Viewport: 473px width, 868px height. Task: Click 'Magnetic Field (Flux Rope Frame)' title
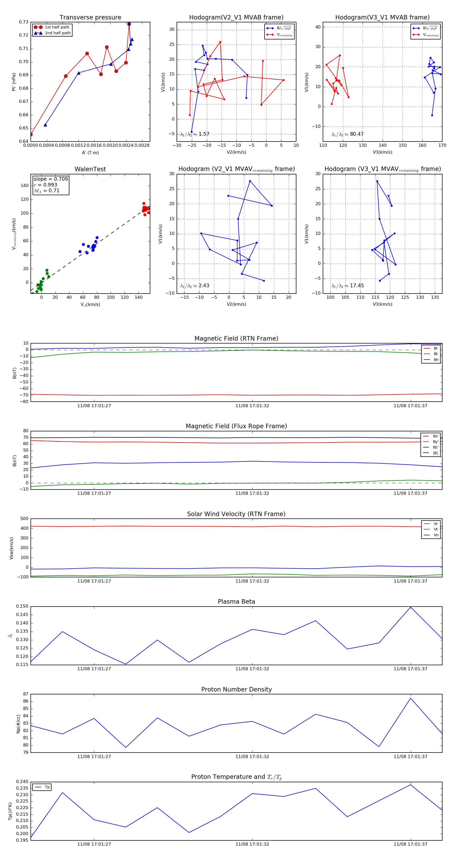[x=236, y=426]
